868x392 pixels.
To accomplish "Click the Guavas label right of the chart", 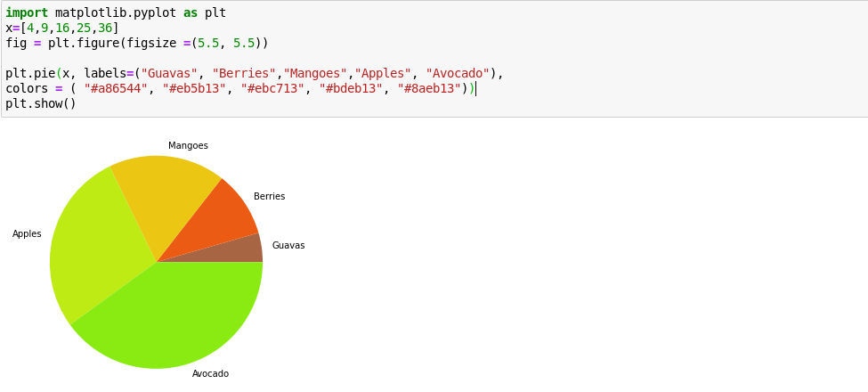I will tap(288, 246).
